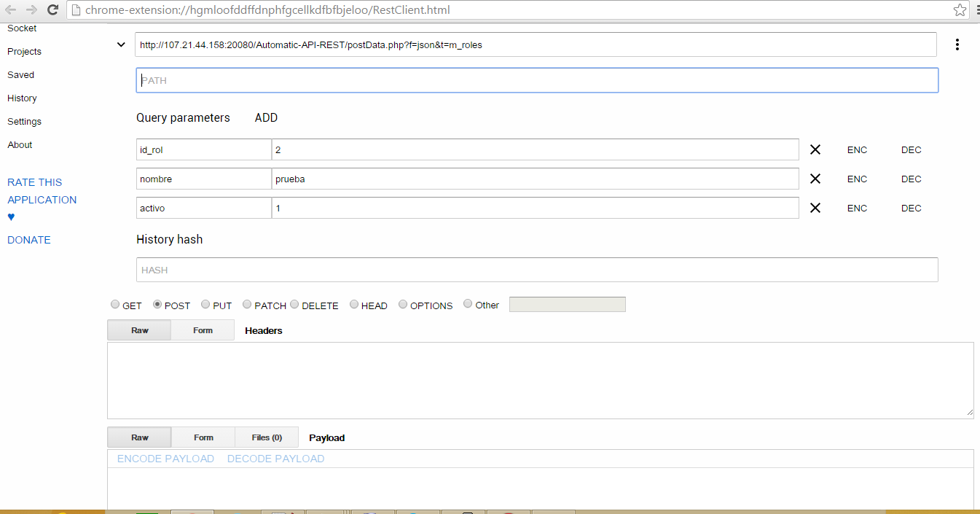The image size is (980, 514).
Task: Click ENC for the activo parameter
Action: (x=857, y=208)
